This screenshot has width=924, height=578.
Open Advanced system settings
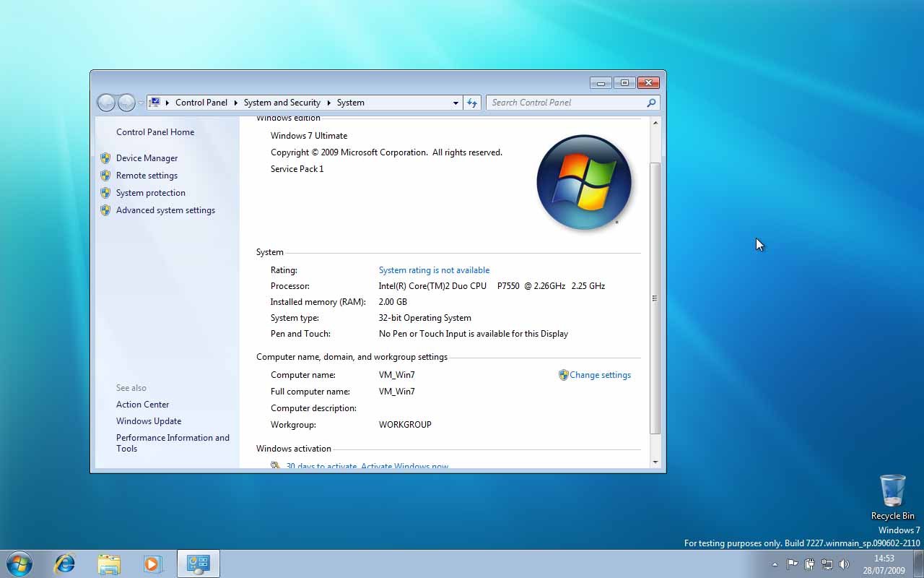click(165, 210)
